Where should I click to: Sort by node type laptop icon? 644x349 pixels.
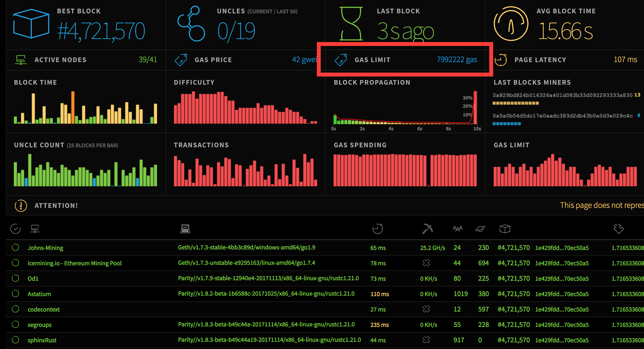pos(185,229)
